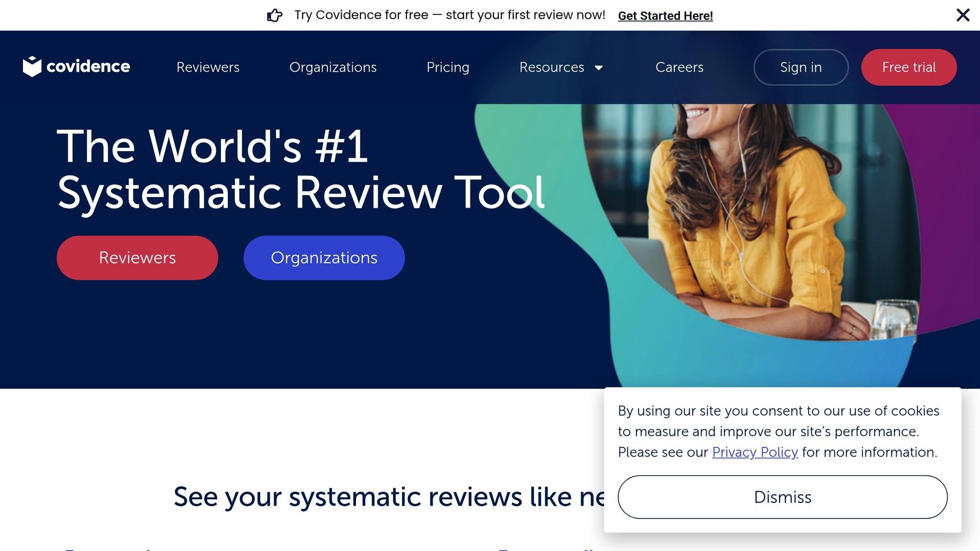Image resolution: width=980 pixels, height=551 pixels.
Task: Expand the Resources dropdown arrow
Action: pos(599,68)
